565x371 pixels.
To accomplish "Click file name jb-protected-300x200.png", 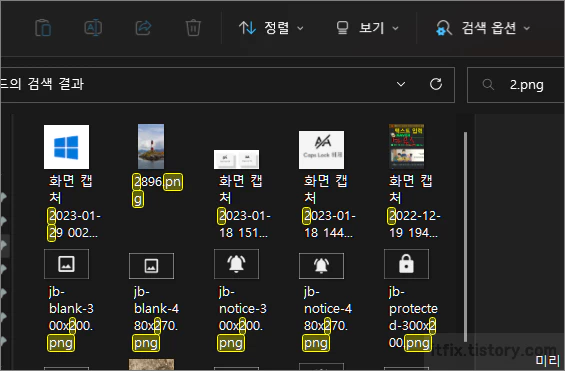I will pyautogui.click(x=413, y=318).
